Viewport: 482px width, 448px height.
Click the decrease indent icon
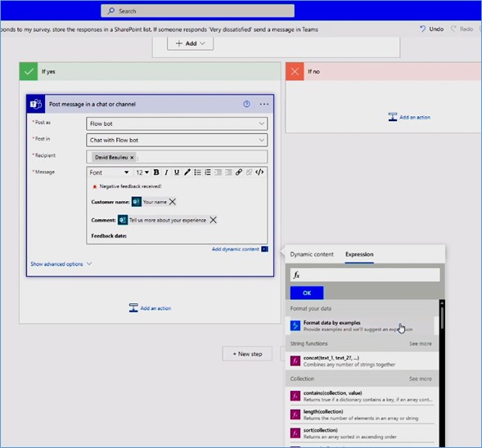click(x=218, y=172)
